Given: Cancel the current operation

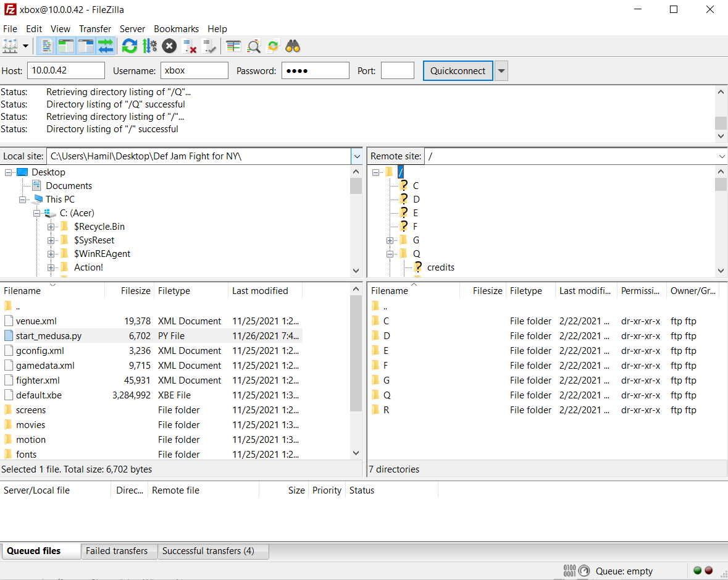Looking at the screenshot, I should (169, 46).
